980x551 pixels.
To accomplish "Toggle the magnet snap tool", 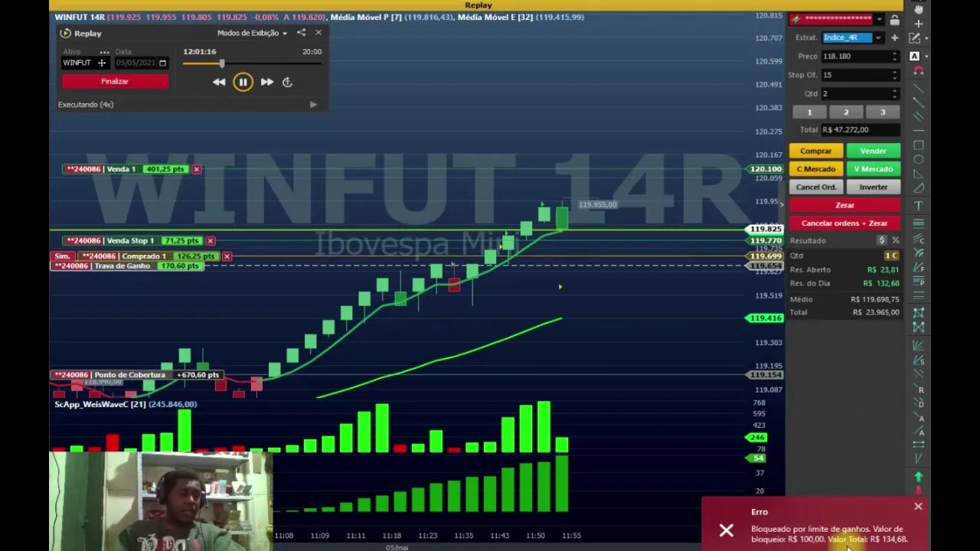I will pyautogui.click(x=919, y=70).
